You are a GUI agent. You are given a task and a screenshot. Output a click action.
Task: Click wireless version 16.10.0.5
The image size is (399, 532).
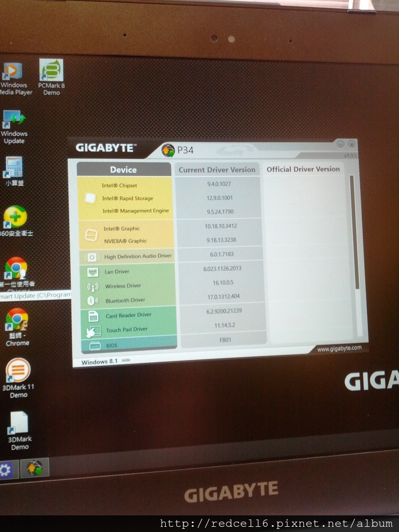(223, 283)
